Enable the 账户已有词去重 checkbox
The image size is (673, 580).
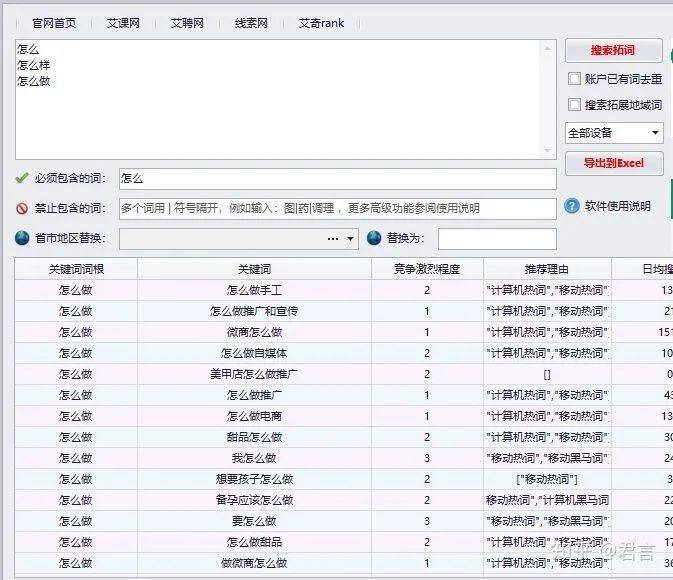(574, 78)
